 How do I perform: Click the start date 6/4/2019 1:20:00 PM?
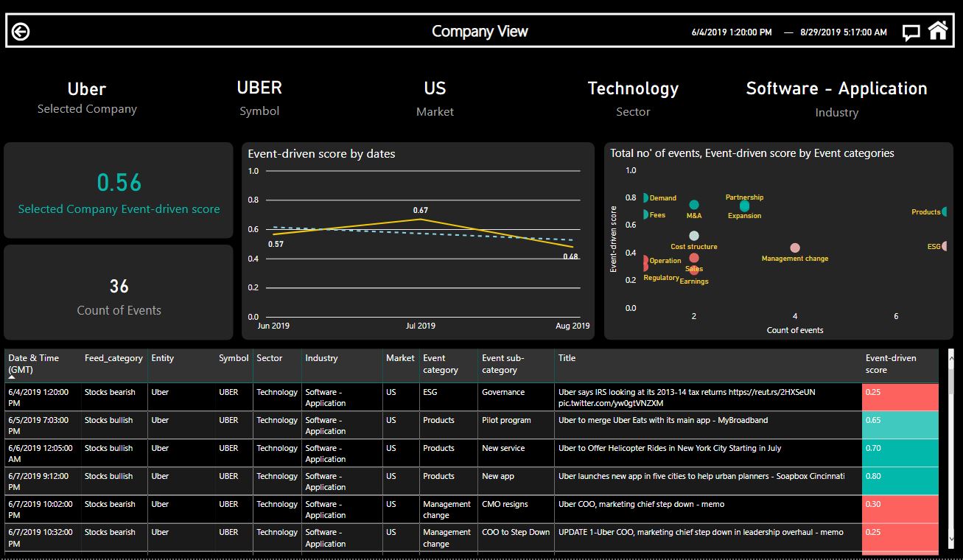tap(732, 32)
